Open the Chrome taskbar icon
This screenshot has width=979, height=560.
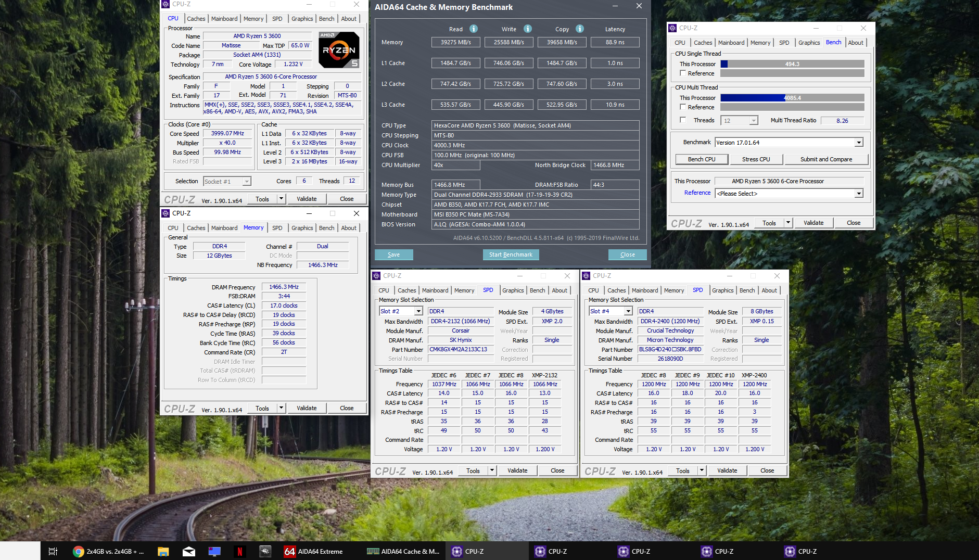pos(78,551)
